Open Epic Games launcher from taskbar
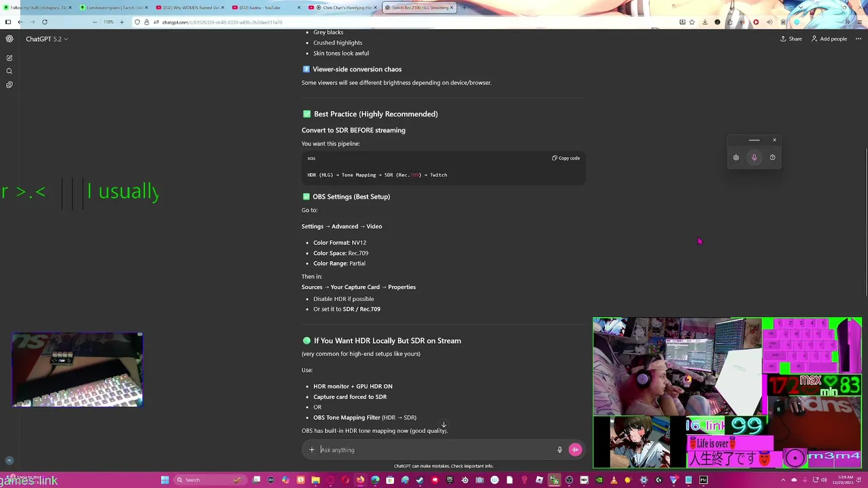868x488 pixels. tap(449, 480)
